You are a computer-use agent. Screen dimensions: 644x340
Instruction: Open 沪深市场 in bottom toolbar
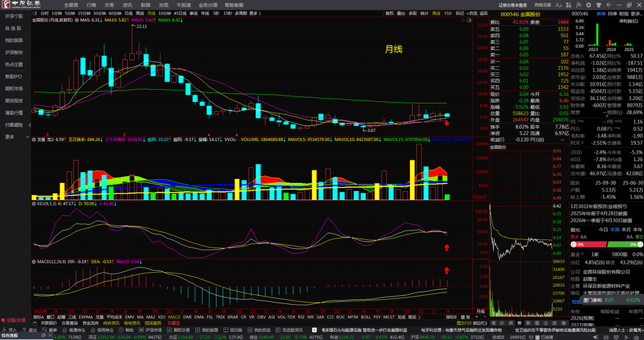click(x=150, y=330)
